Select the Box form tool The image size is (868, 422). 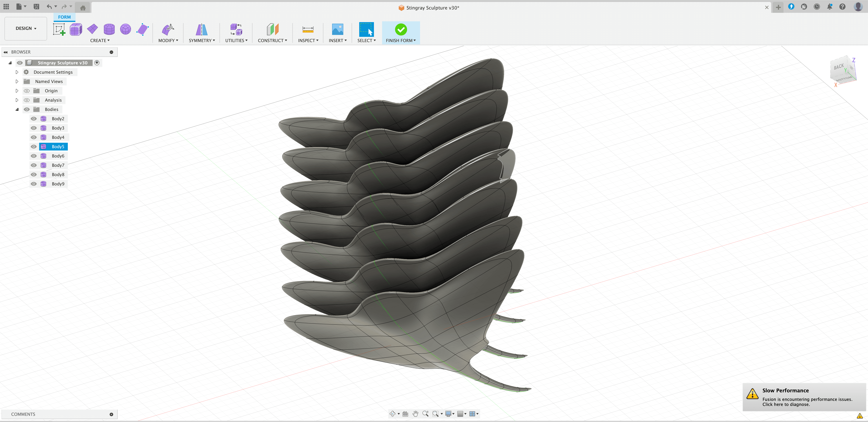(76, 29)
